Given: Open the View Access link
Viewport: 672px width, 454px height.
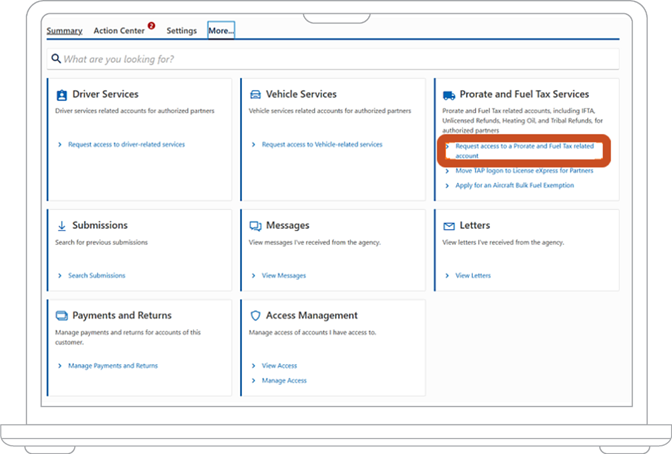Looking at the screenshot, I should 279,366.
